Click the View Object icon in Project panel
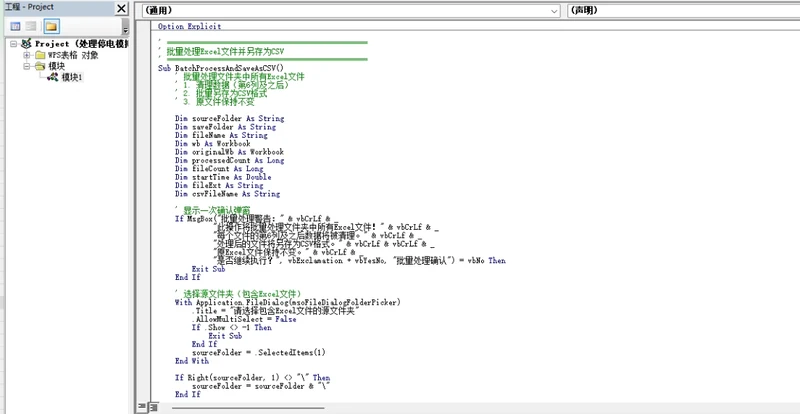800x414 pixels. (x=31, y=26)
